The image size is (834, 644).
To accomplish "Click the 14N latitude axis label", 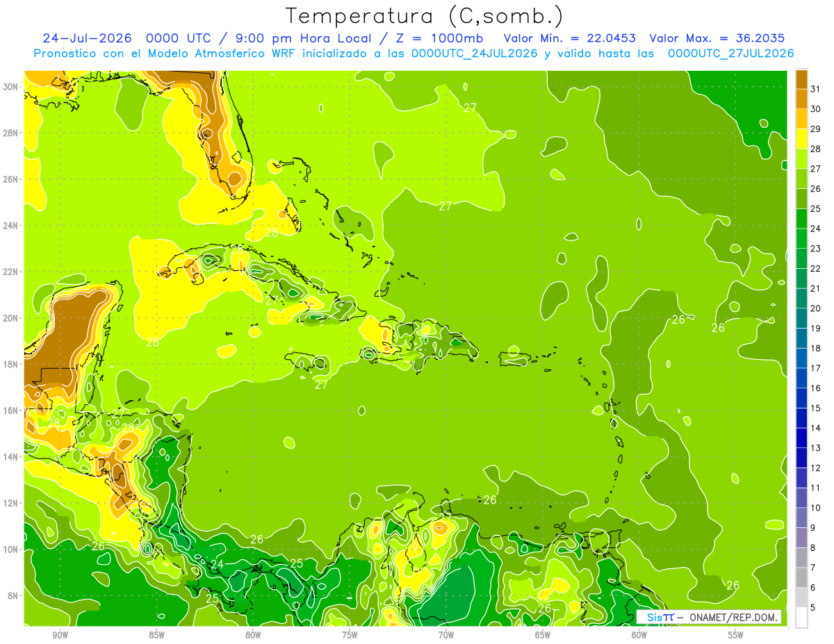I will [x=11, y=456].
